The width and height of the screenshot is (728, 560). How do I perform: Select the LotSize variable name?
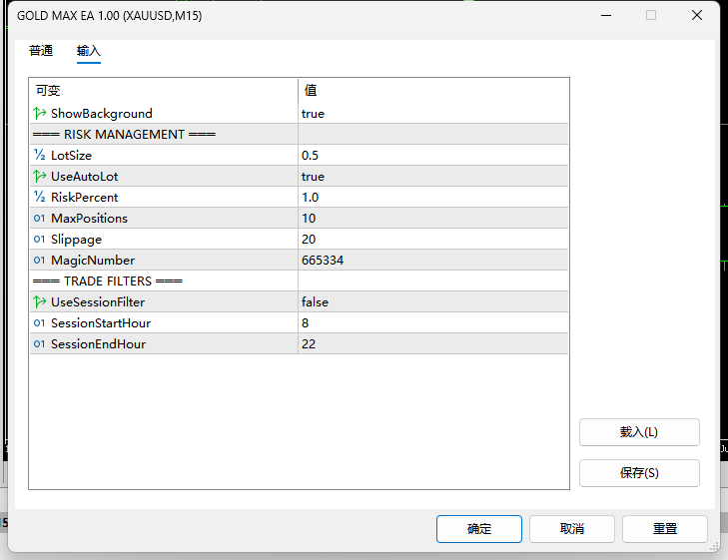[71, 155]
